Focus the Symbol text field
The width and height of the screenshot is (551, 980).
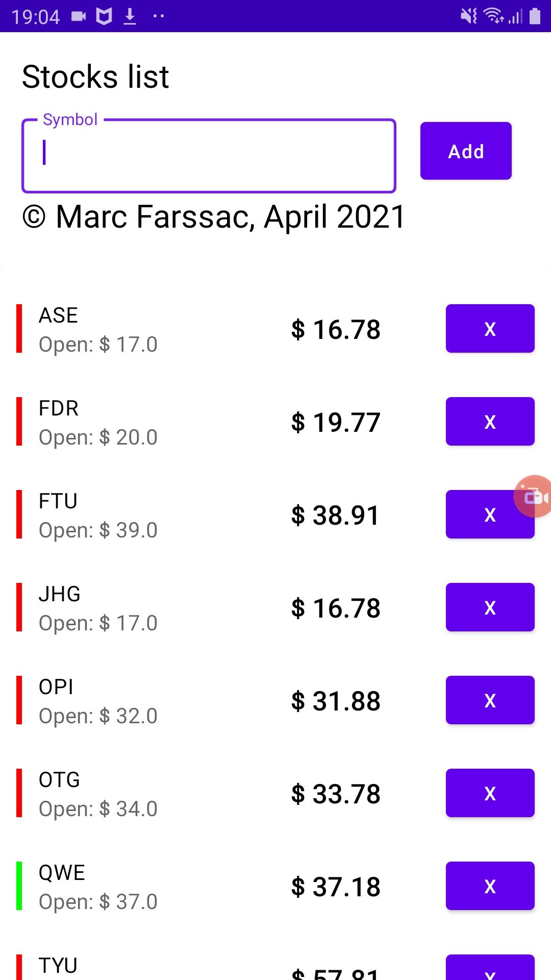(209, 156)
